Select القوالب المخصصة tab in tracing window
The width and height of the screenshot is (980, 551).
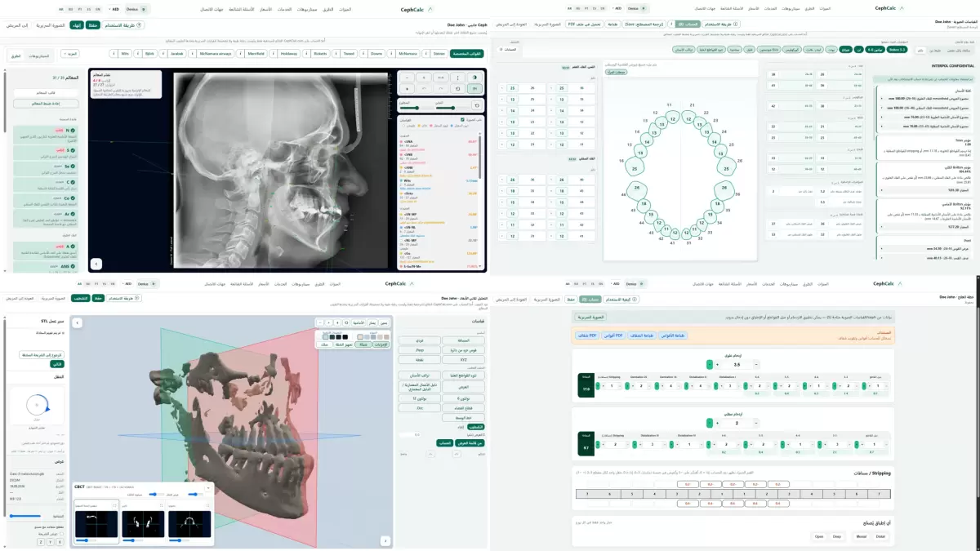(x=466, y=54)
